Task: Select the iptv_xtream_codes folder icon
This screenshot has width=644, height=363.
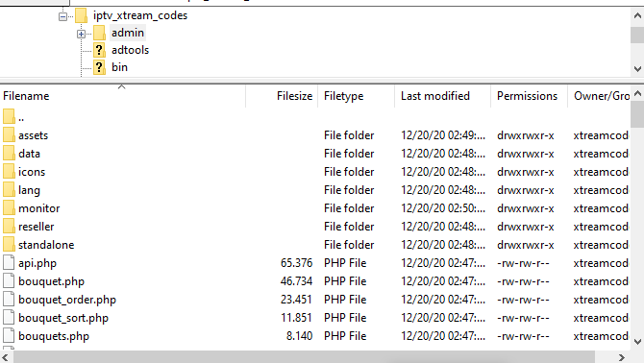Action: 82,15
